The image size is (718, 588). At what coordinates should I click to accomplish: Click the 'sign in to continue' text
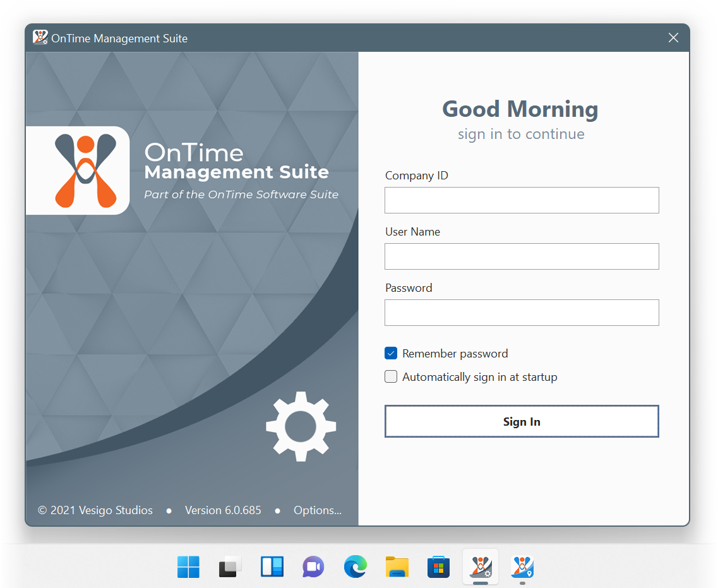click(x=521, y=134)
